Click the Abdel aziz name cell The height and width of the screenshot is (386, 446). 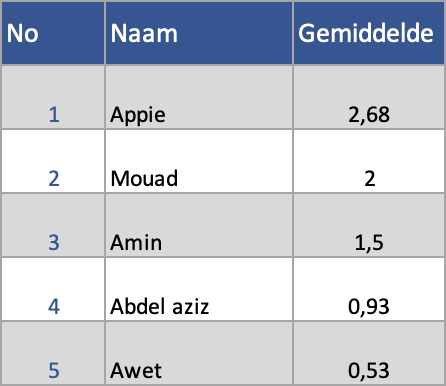[x=199, y=289]
